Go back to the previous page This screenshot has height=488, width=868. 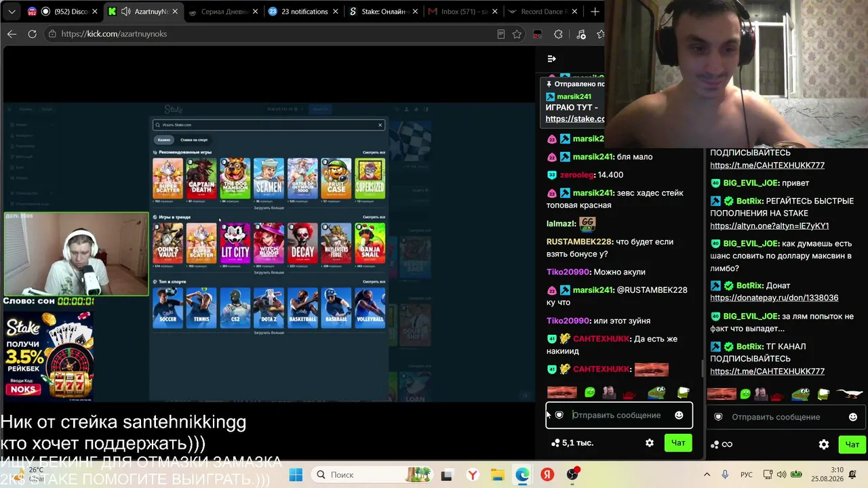[12, 34]
